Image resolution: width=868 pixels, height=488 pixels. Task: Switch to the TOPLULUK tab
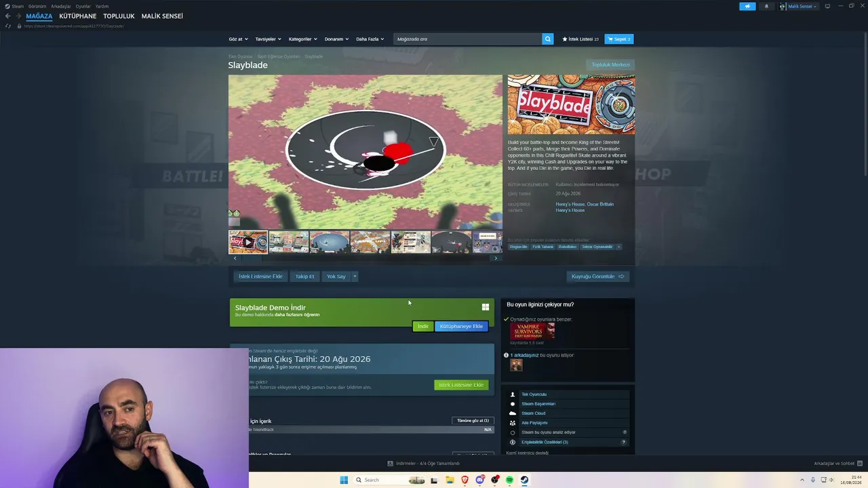pyautogui.click(x=119, y=16)
